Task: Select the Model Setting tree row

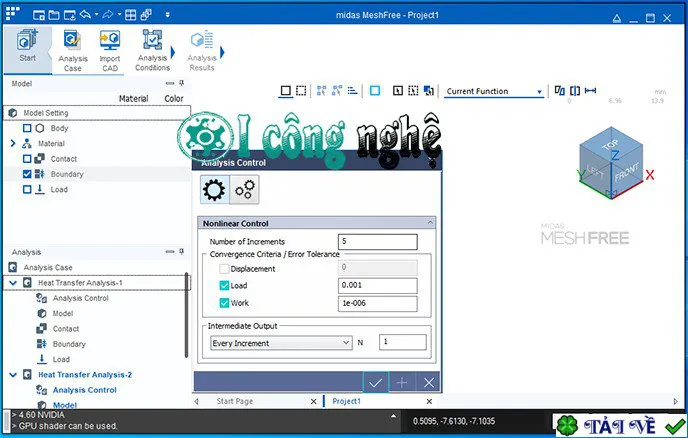Action: click(97, 113)
